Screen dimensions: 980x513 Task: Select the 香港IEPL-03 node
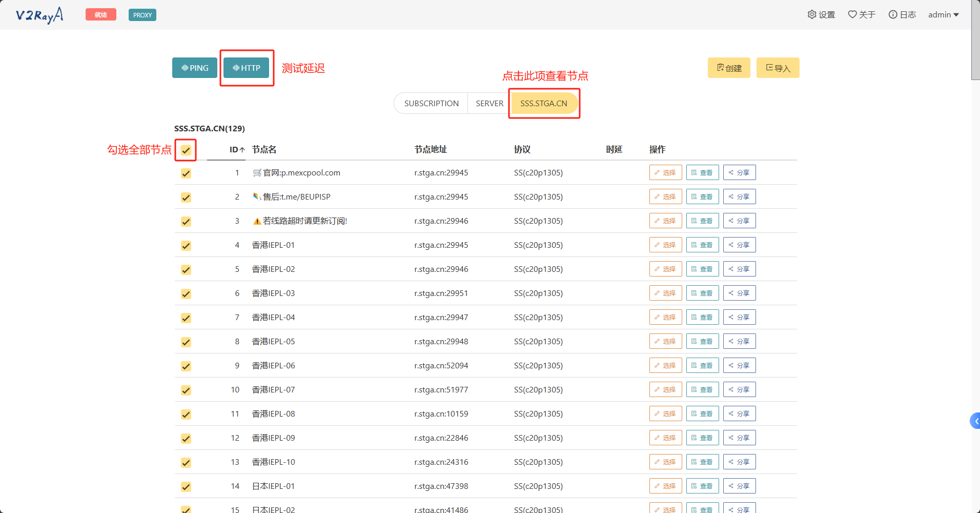[x=665, y=293]
